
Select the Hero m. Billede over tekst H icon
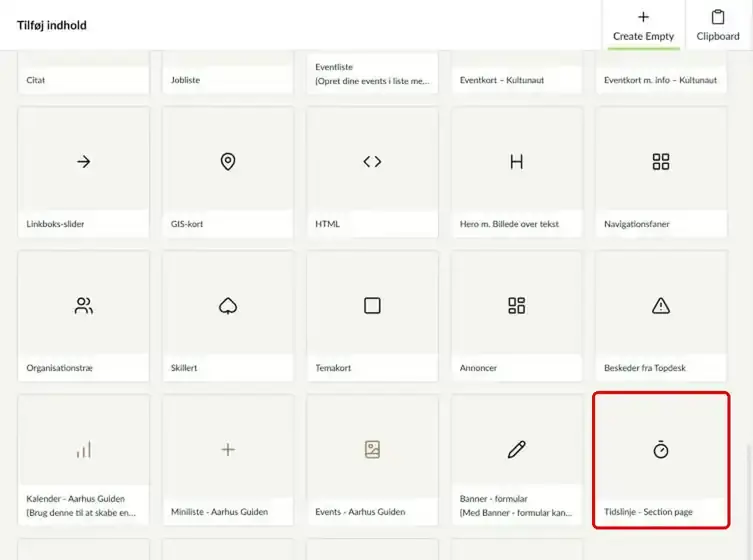(516, 162)
